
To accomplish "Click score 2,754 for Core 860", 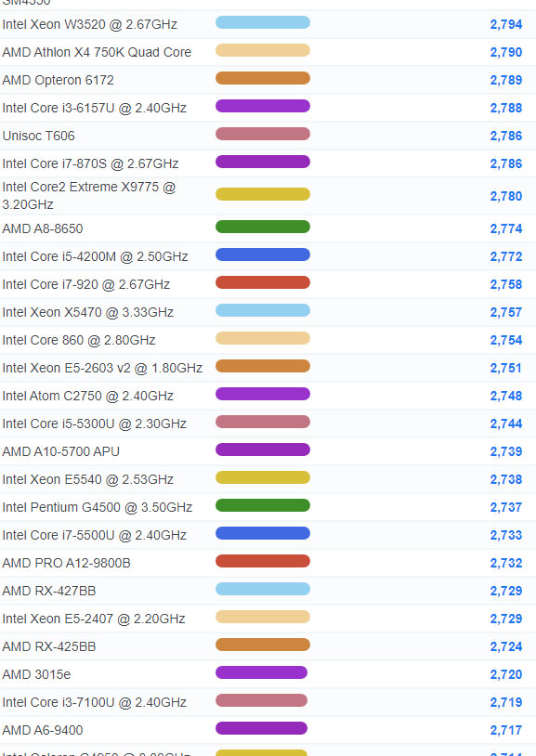I will [506, 341].
